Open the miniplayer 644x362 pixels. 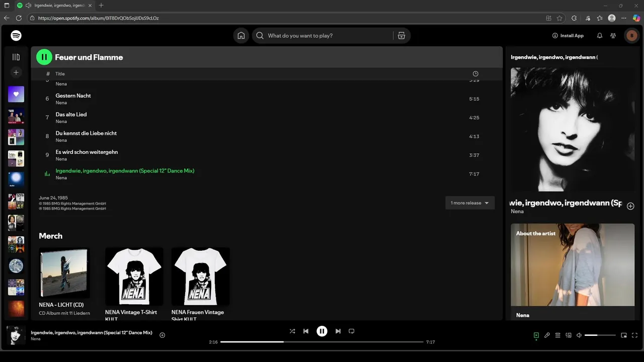[x=624, y=335]
